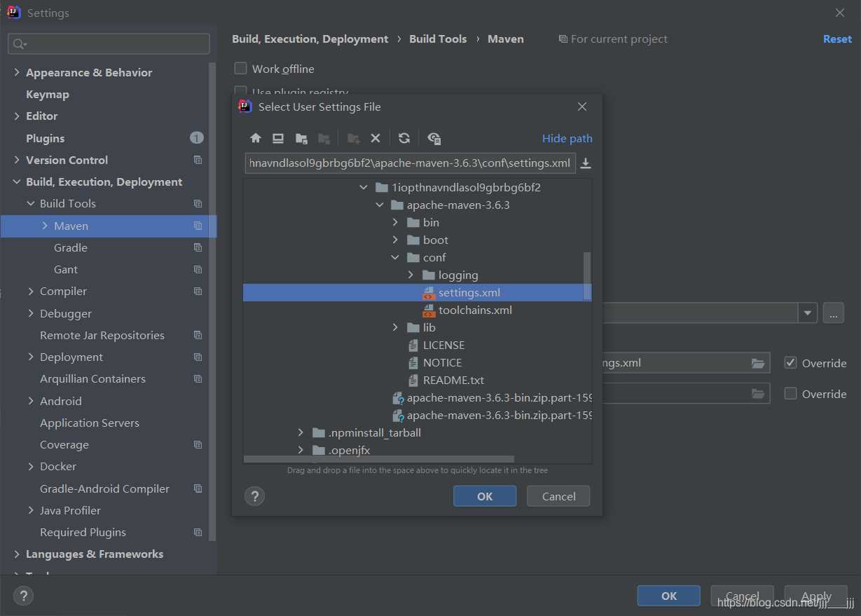The width and height of the screenshot is (861, 616).
Task: Expand the Docker settings node
Action: 31,466
